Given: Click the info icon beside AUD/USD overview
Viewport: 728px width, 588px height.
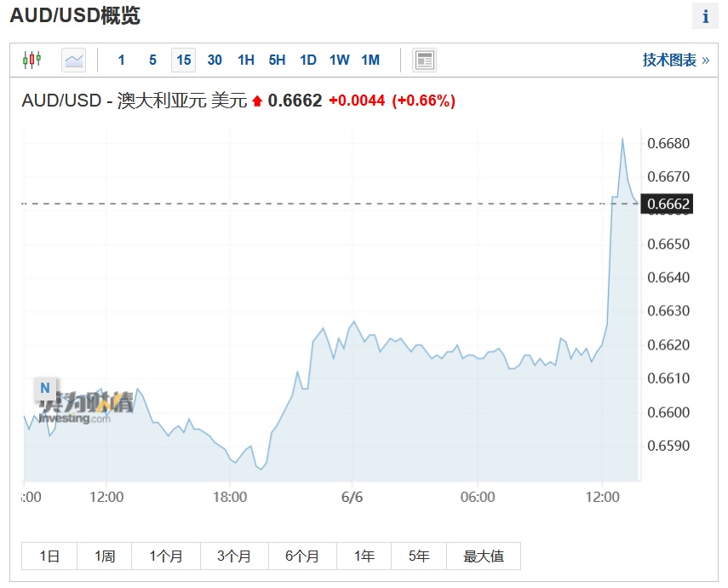Looking at the screenshot, I should pos(705,16).
